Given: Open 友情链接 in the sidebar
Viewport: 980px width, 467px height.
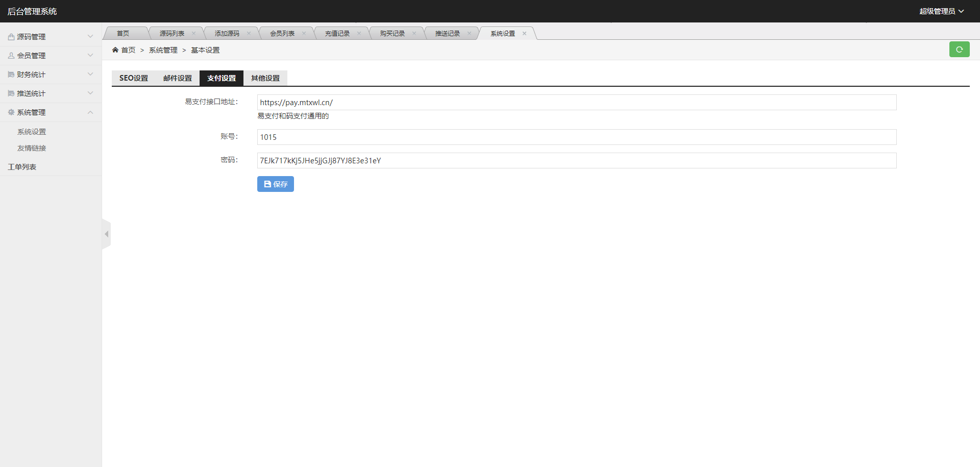Looking at the screenshot, I should 32,148.
